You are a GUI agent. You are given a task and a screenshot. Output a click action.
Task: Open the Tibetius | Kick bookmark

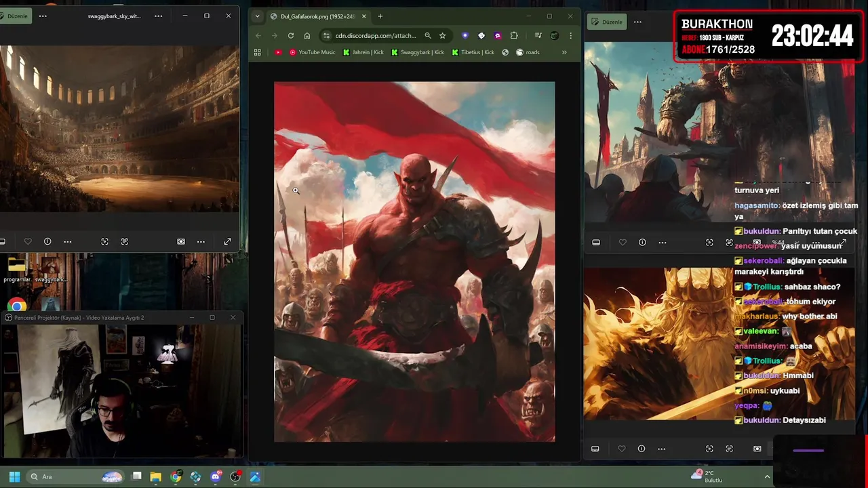click(x=473, y=52)
